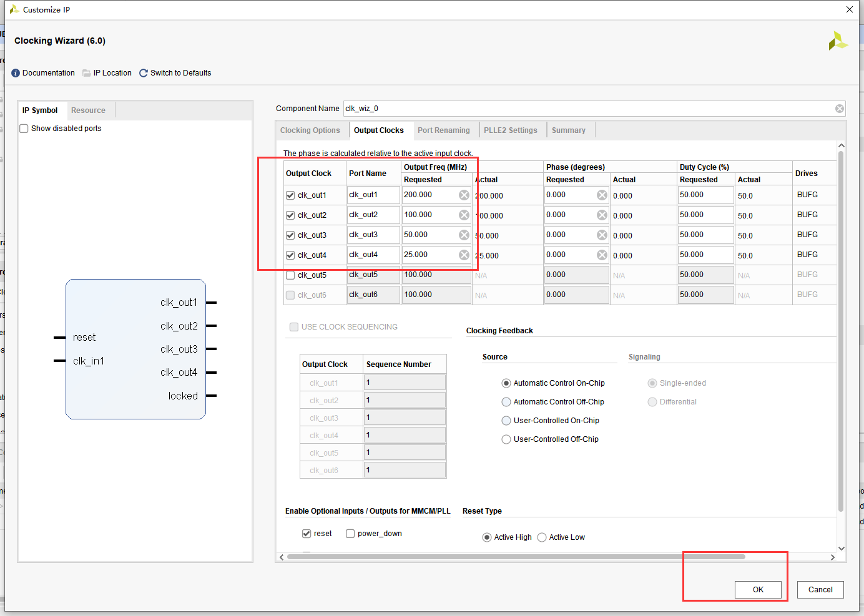Click the IP Location folder icon
The width and height of the screenshot is (864, 616).
[x=87, y=73]
